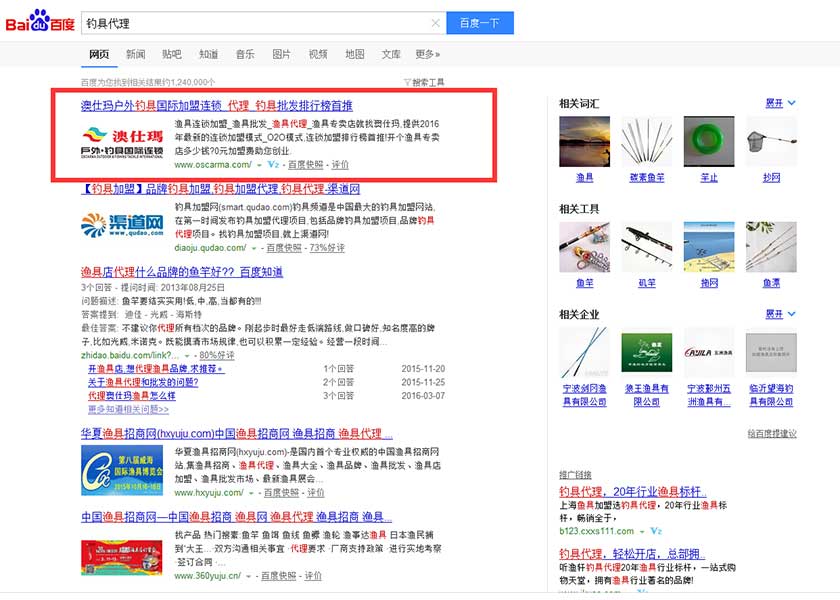Expand the arrow next to www.hxyuju.com
The width and height of the screenshot is (840, 600).
pos(251,493)
